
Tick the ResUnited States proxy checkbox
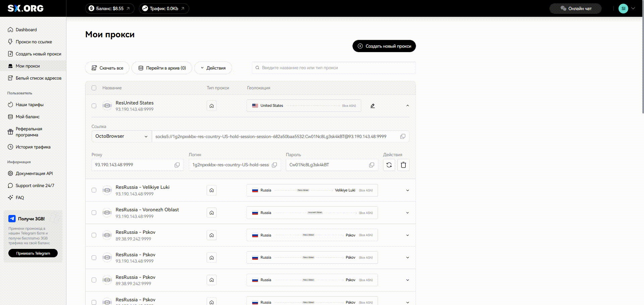[x=94, y=106]
